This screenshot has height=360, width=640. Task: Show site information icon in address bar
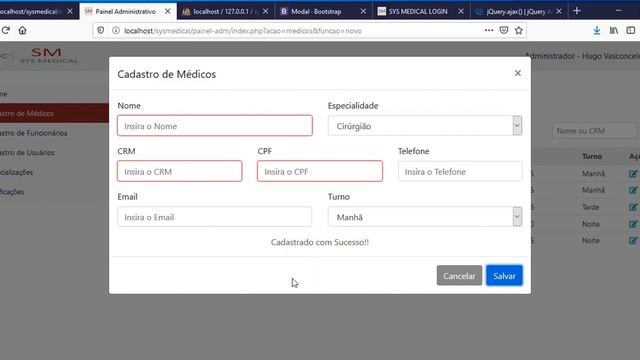(116, 30)
